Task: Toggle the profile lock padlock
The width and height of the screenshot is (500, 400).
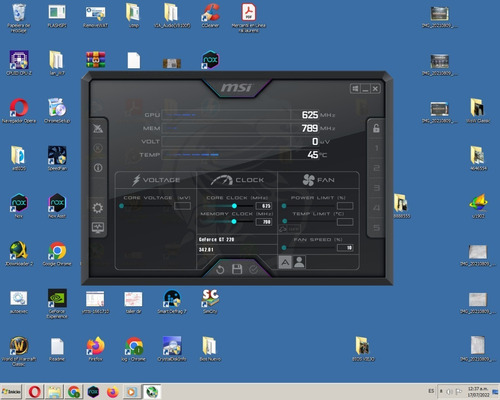Action: (x=376, y=128)
